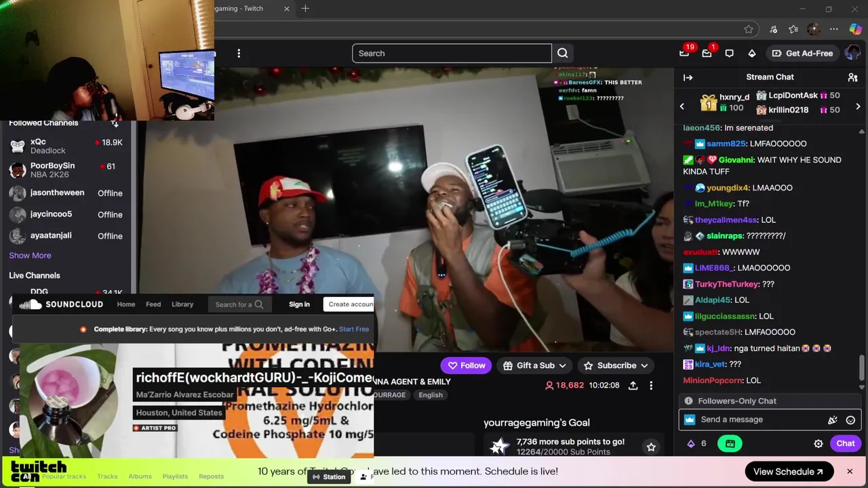The image size is (868, 488).
Task: Click SoundCloud Create account button
Action: [350, 304]
